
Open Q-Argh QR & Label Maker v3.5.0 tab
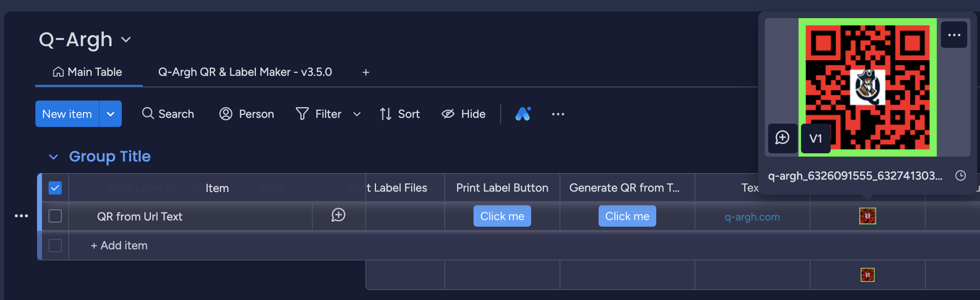coord(245,72)
